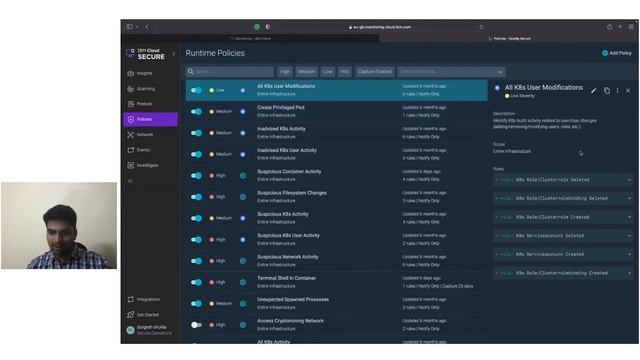Screen dimensions: 640x360
Task: Click type icon for Suspicious Filesystem Changes
Action: tap(243, 197)
